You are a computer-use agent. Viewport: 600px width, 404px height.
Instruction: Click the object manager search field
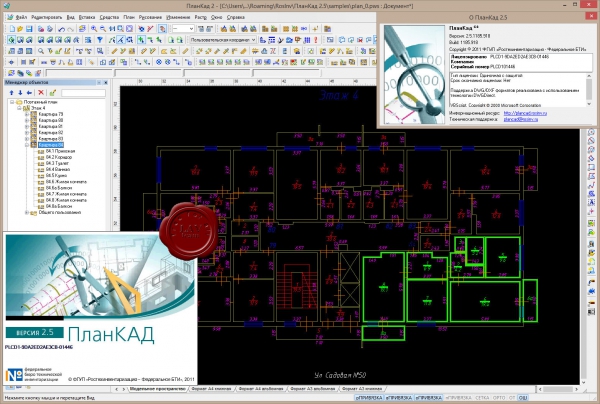83,93
